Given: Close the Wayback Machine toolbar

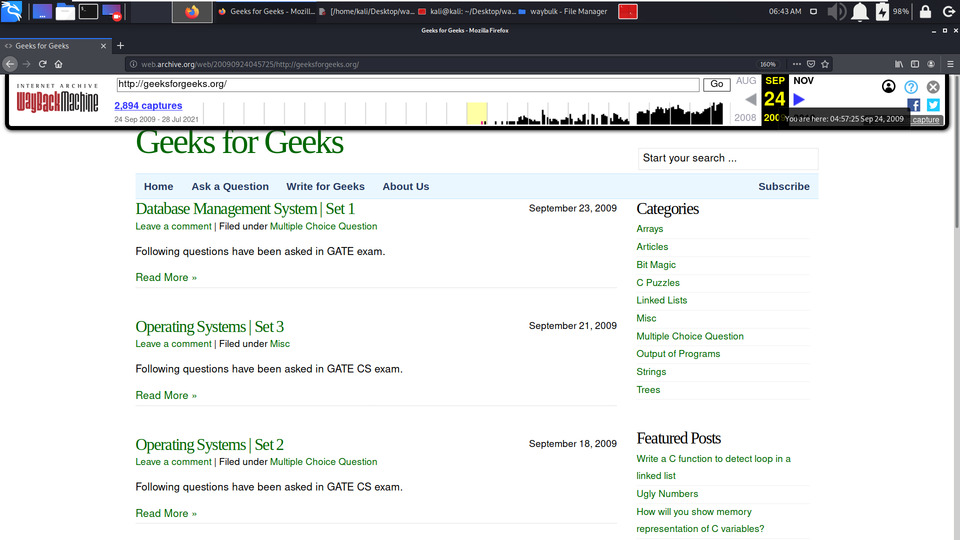Looking at the screenshot, I should point(933,87).
